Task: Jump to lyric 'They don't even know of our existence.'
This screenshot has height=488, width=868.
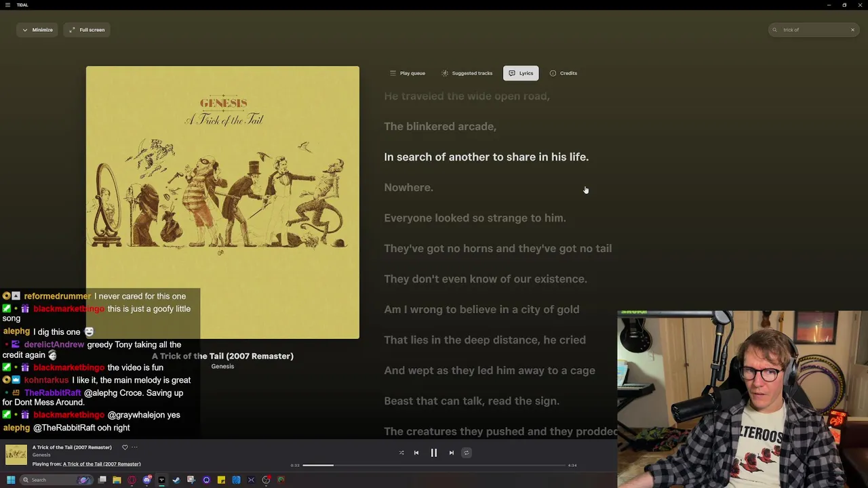Action: click(486, 279)
